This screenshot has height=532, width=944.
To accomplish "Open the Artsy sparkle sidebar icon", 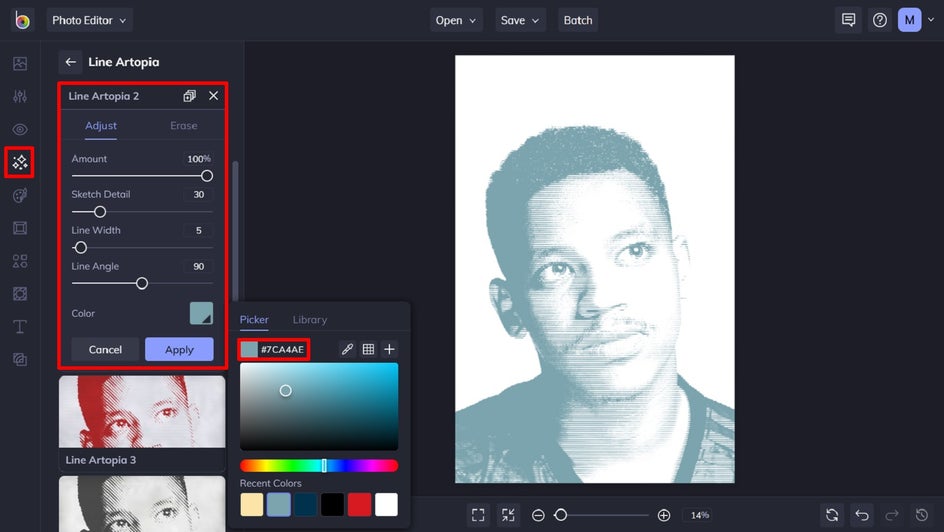I will [20, 162].
